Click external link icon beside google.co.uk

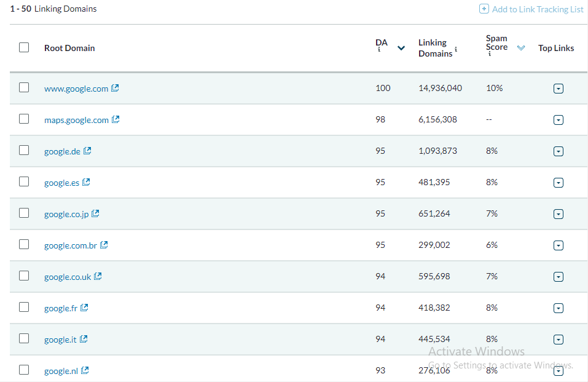coord(98,276)
